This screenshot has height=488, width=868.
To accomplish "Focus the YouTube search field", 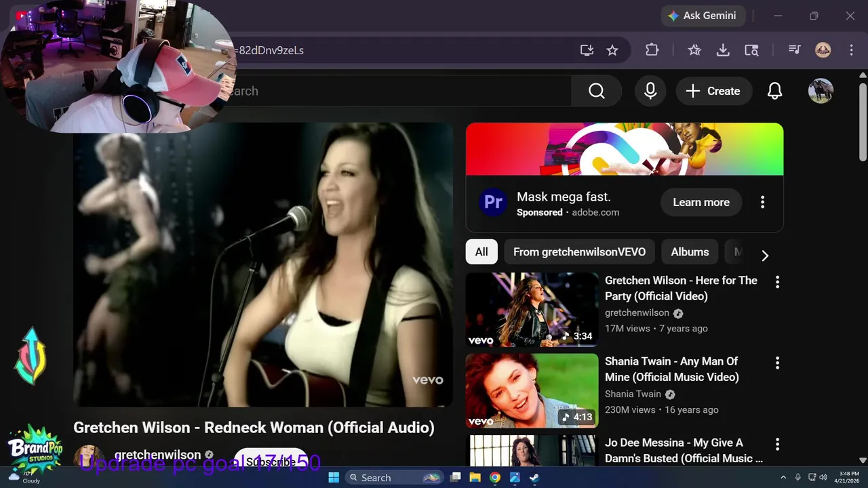I will pyautogui.click(x=400, y=91).
